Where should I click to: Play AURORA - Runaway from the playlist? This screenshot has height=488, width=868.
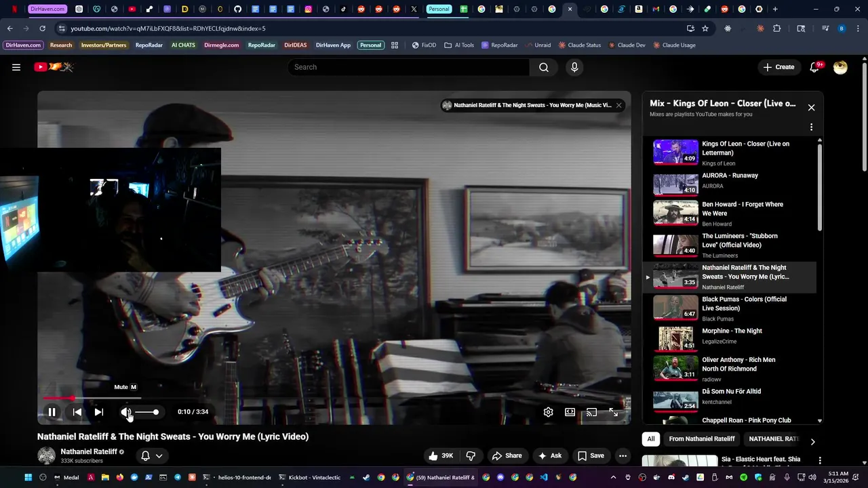[x=730, y=184]
